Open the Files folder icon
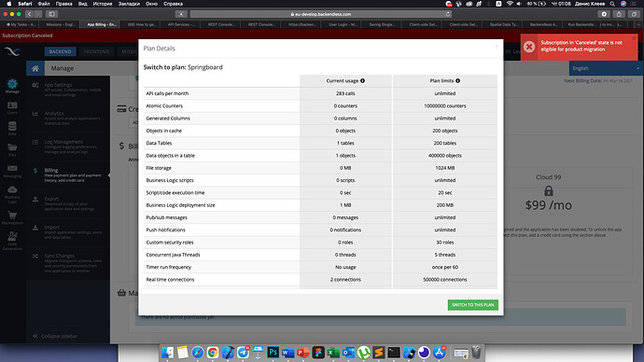 [12, 149]
